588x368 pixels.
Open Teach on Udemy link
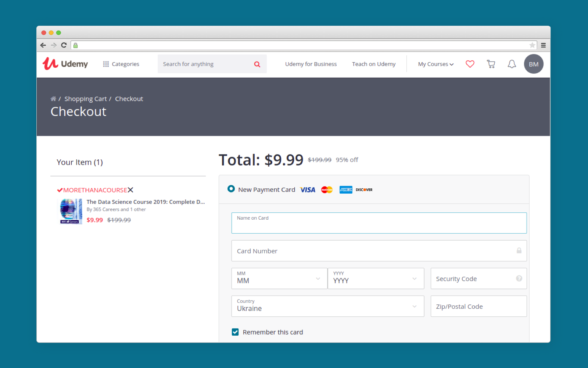pos(374,64)
